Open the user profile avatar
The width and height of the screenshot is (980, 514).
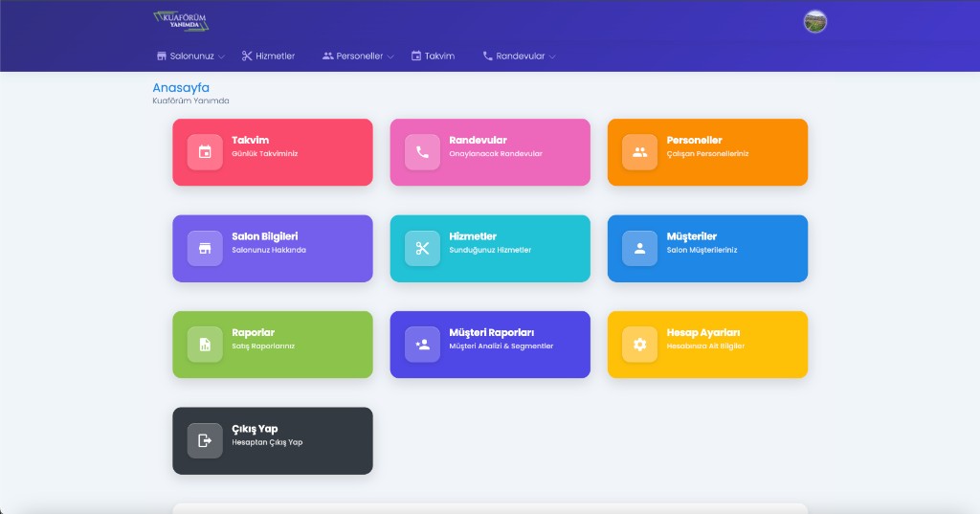[x=815, y=22]
